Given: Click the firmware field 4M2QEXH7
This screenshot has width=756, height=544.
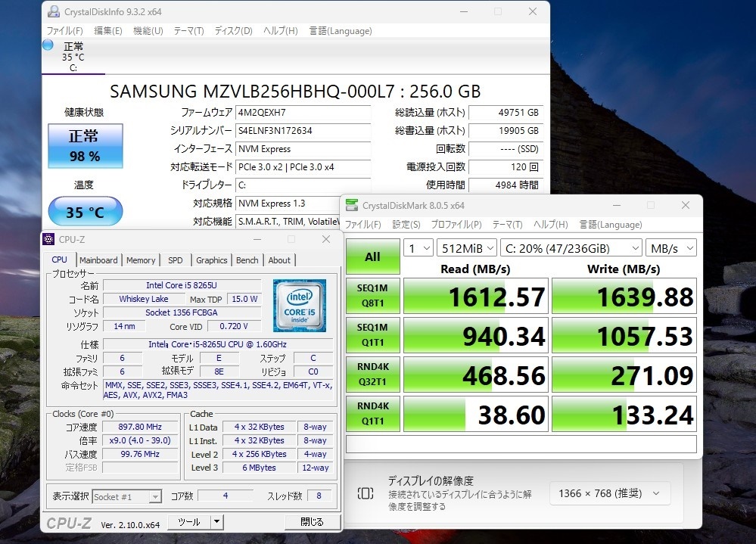Looking at the screenshot, I should pyautogui.click(x=303, y=113).
